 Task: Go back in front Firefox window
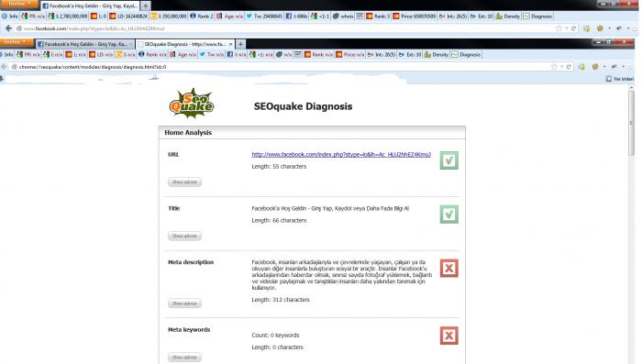click(4, 67)
